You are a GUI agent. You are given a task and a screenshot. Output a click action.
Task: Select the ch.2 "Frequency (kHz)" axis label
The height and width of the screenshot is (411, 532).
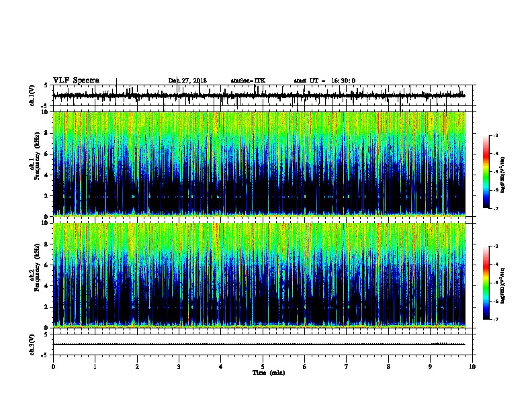coord(37,267)
